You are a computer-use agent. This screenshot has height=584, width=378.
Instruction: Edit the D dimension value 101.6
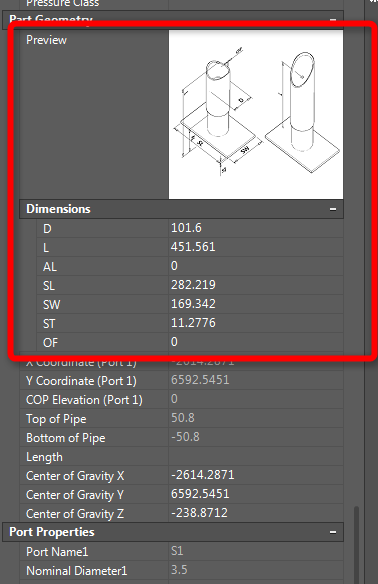coord(256,228)
